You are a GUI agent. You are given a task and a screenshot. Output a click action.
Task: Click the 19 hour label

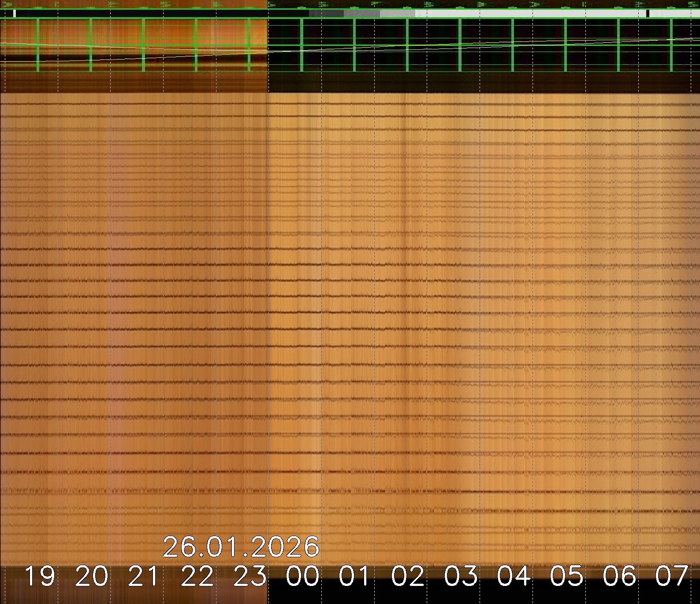tap(40, 576)
